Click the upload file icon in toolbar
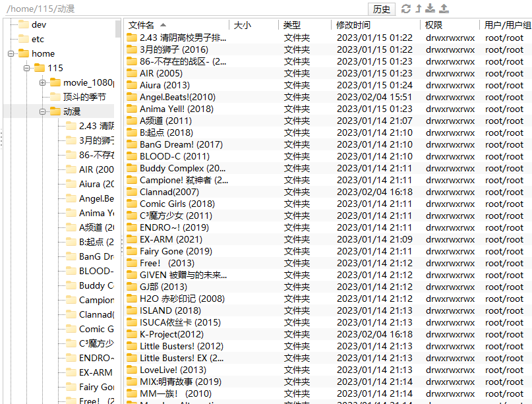Image resolution: width=532 pixels, height=404 pixels. (x=444, y=9)
